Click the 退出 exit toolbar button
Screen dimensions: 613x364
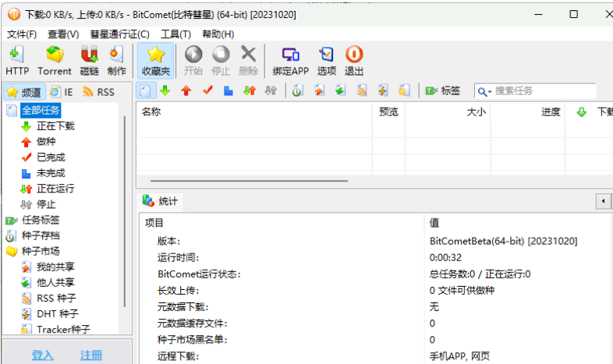[354, 60]
